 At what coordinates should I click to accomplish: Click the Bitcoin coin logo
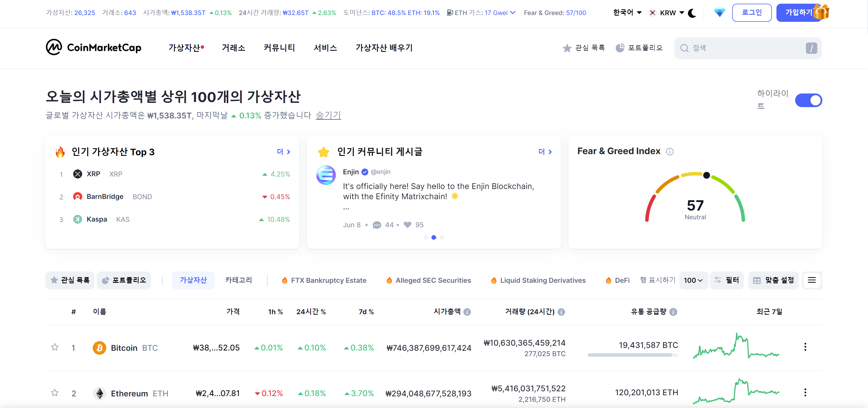pyautogui.click(x=99, y=348)
